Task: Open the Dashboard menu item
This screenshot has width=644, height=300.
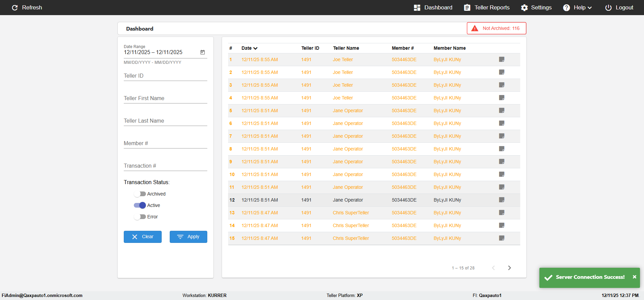Action: click(x=433, y=7)
